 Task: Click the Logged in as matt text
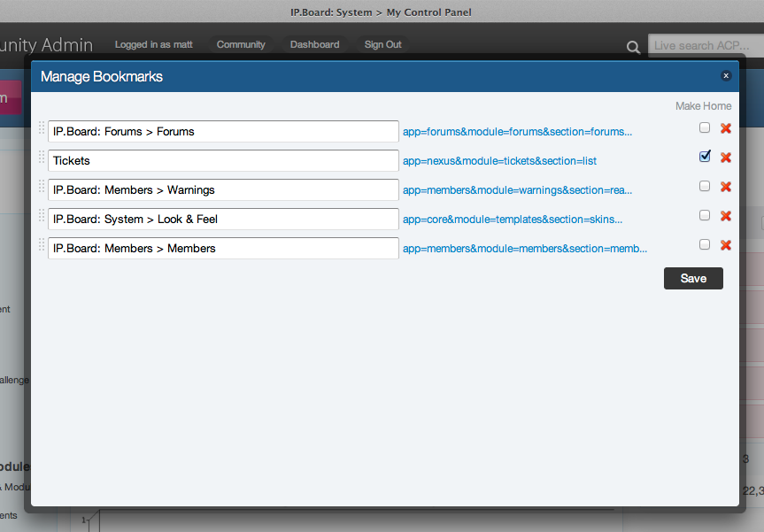pyautogui.click(x=153, y=44)
